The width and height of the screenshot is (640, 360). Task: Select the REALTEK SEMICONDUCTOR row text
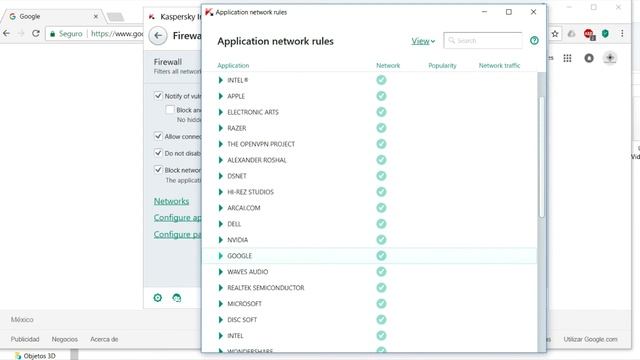[266, 288]
